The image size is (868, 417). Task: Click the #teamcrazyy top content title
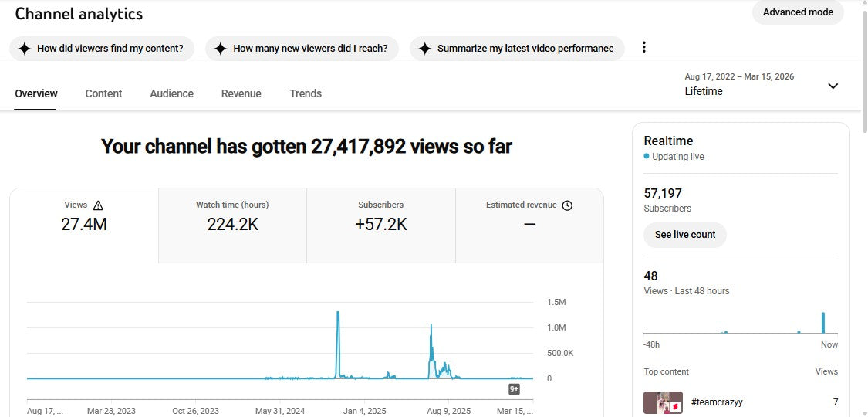click(717, 402)
